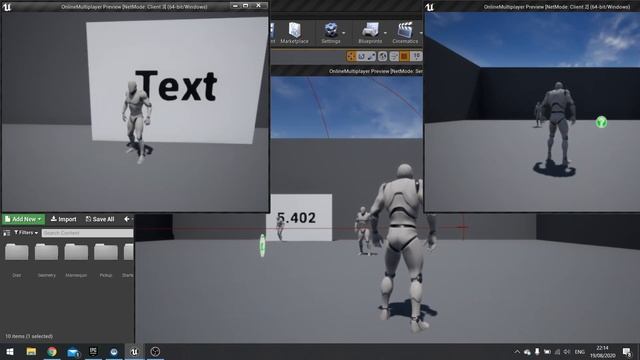Click the Add New button in Content Browser
The width and height of the screenshot is (640, 360).
[24, 219]
